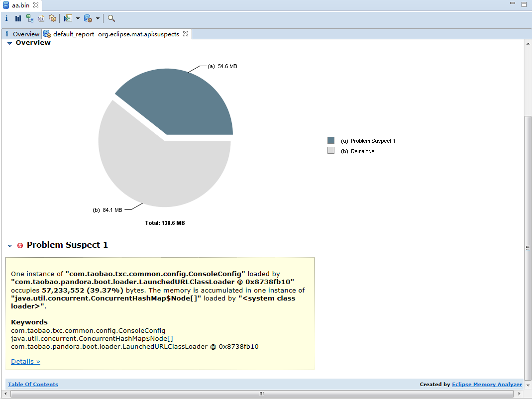This screenshot has height=399, width=532.
Task: Click the horizontal scrollbar thumb
Action: coord(262,394)
